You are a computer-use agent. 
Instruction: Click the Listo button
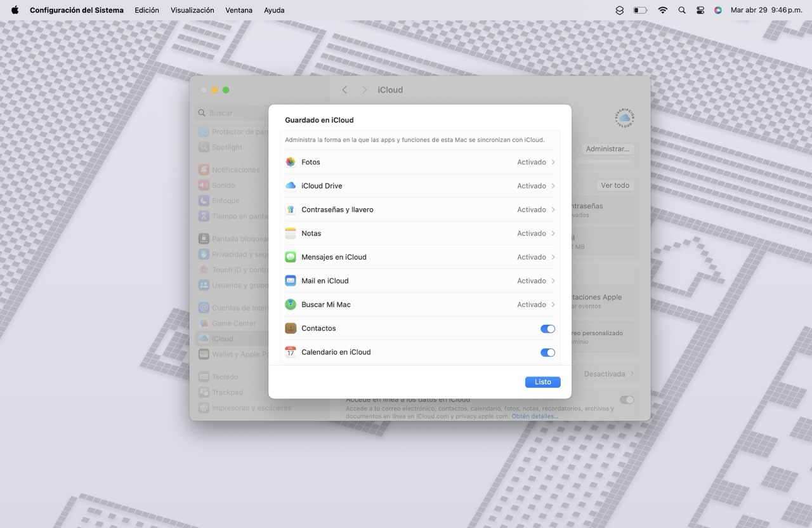click(x=543, y=382)
